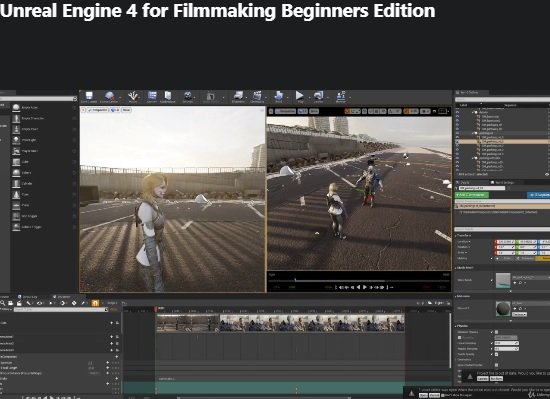The width and height of the screenshot is (550, 399).
Task: Open the Perspective dropdown in the right cinematic viewport
Action: click(x=285, y=111)
